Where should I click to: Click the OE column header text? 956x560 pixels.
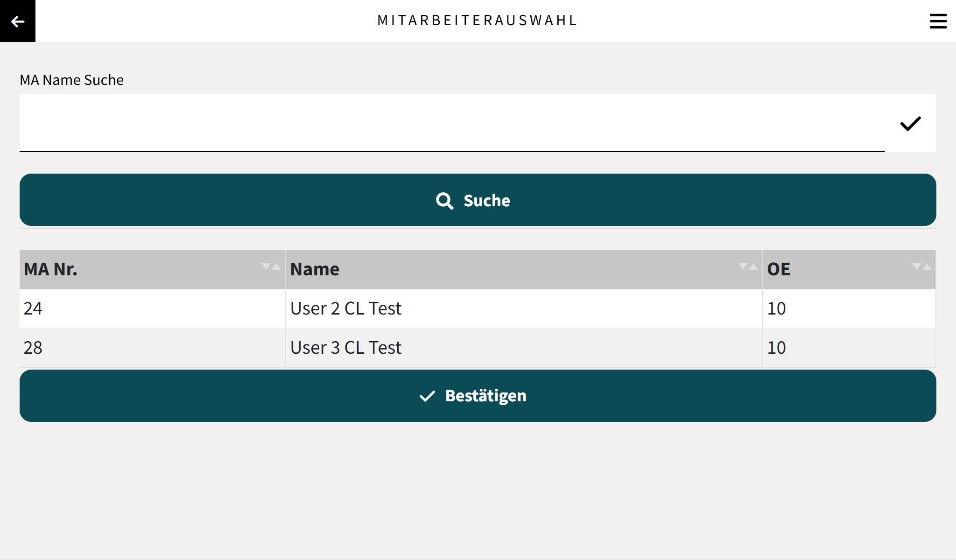[778, 269]
